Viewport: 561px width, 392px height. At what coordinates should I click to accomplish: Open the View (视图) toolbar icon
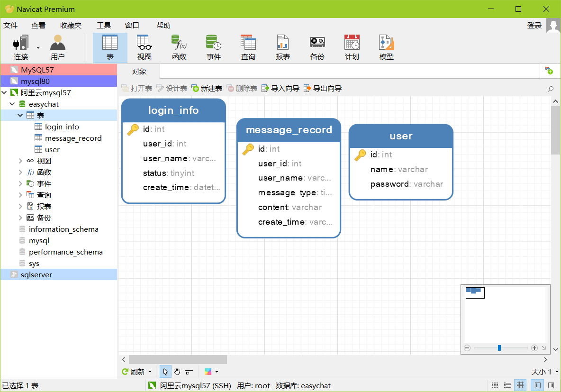pos(145,47)
